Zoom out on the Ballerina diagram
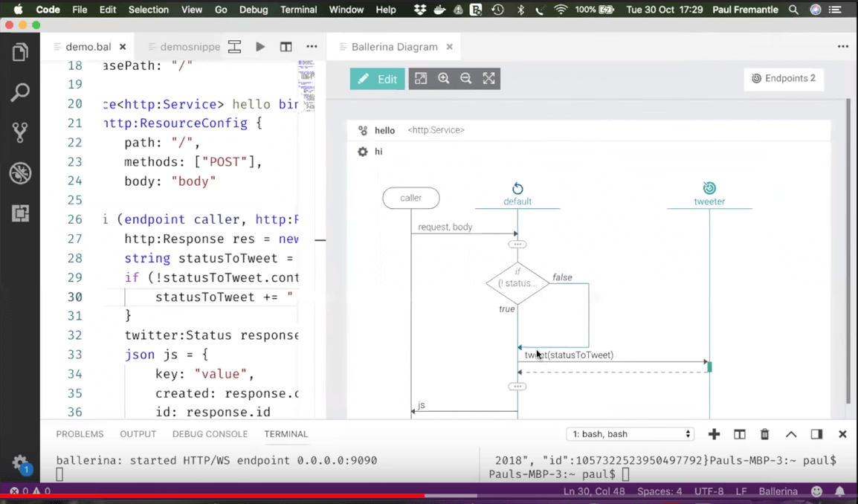The image size is (858, 504). pos(465,79)
